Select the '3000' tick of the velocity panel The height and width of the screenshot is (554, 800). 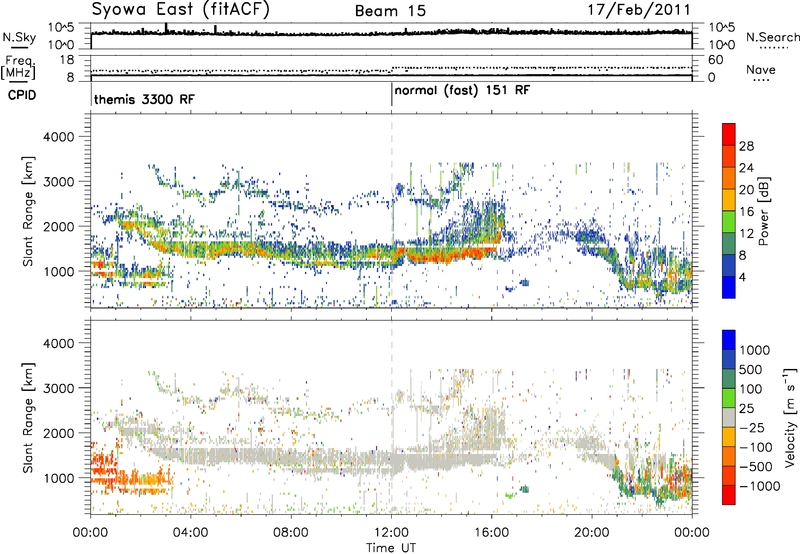click(58, 388)
